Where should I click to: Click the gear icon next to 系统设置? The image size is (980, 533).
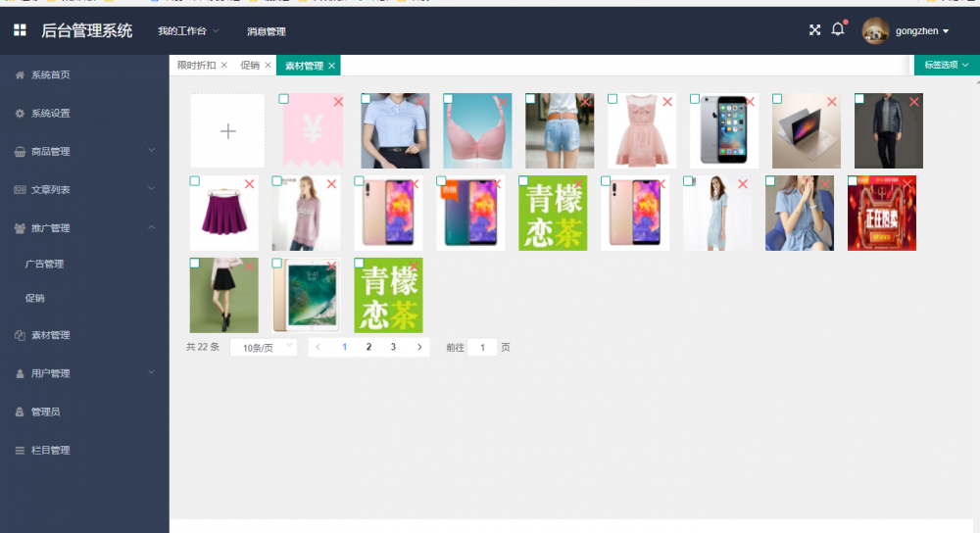[x=20, y=113]
